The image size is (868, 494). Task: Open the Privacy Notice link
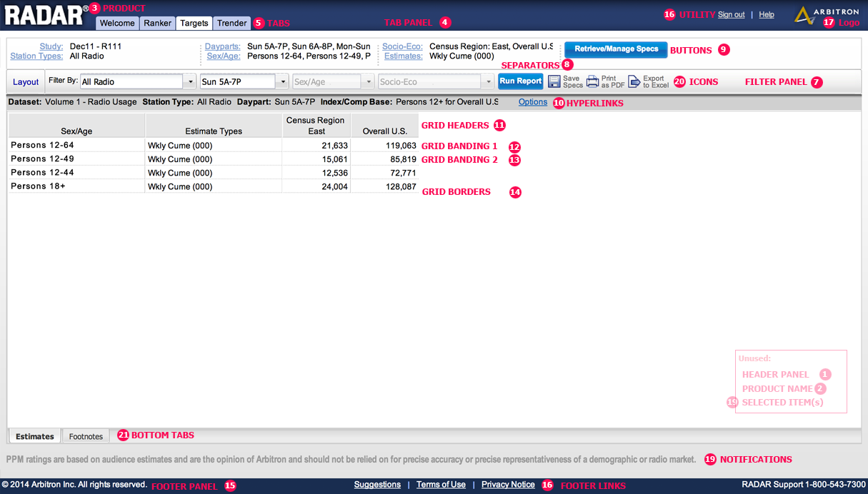pyautogui.click(x=508, y=485)
